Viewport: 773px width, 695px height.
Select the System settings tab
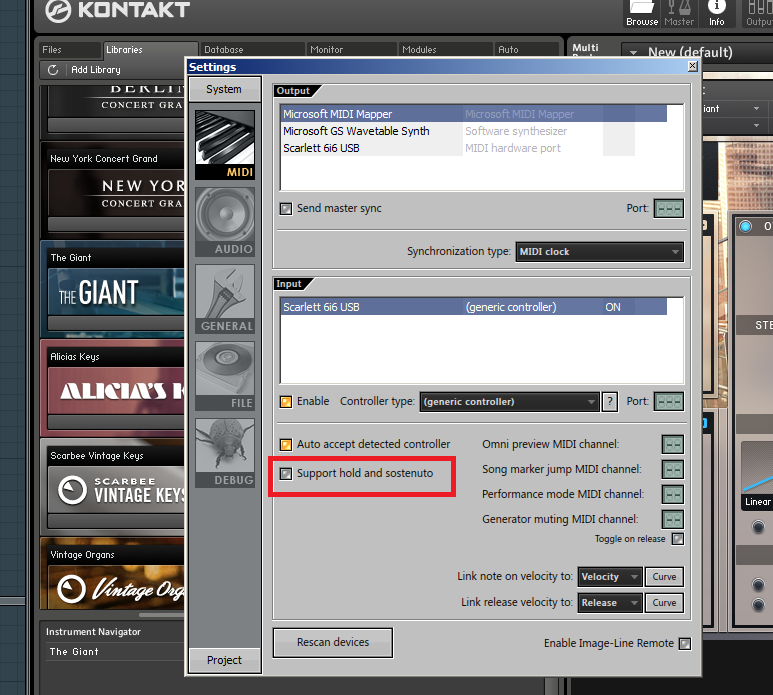[x=224, y=89]
